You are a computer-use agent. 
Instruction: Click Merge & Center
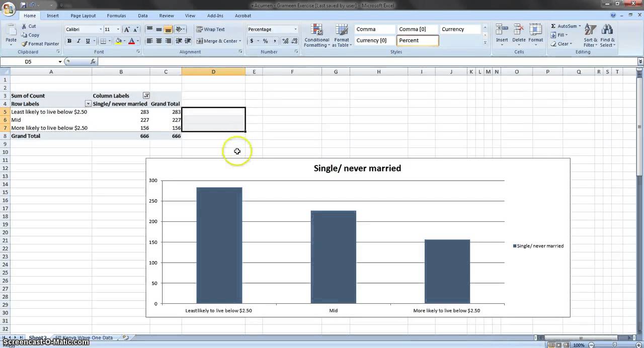click(218, 41)
